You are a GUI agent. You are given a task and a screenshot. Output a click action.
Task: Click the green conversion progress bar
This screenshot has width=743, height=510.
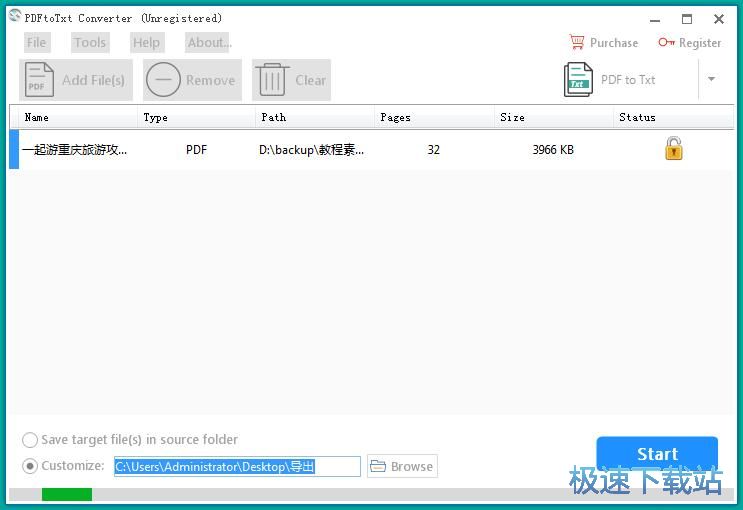(x=67, y=494)
